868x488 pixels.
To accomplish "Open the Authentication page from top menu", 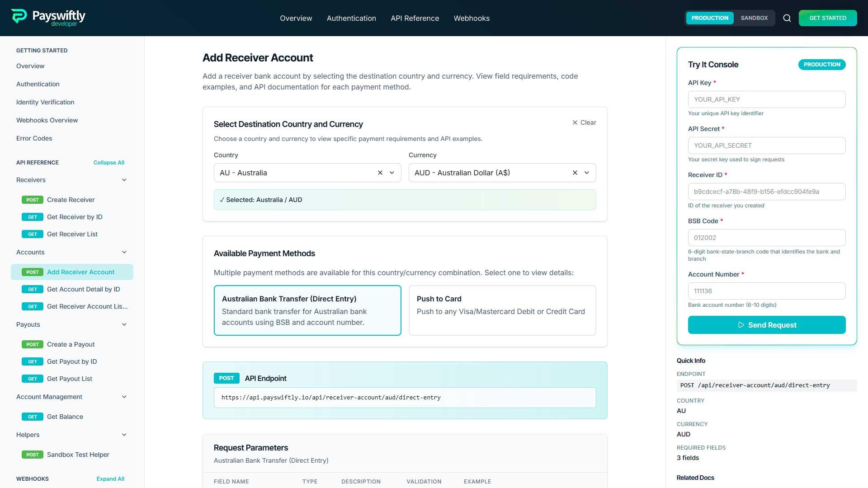I will [351, 18].
